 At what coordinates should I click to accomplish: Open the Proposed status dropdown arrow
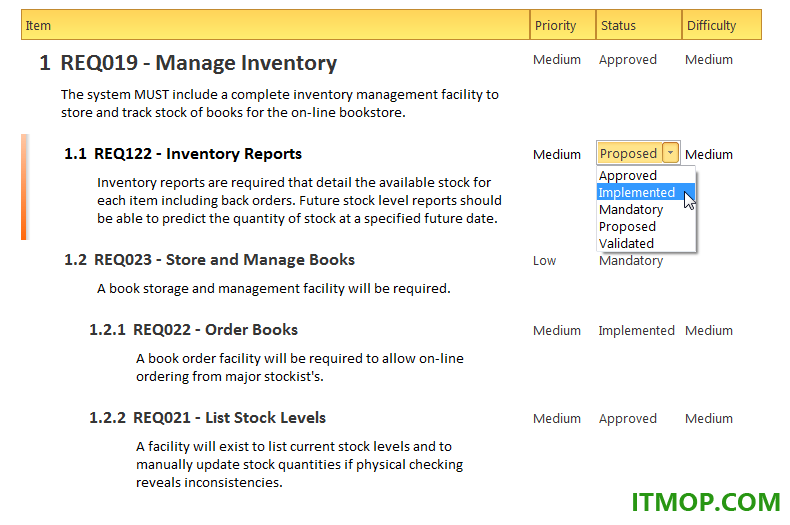click(x=671, y=153)
